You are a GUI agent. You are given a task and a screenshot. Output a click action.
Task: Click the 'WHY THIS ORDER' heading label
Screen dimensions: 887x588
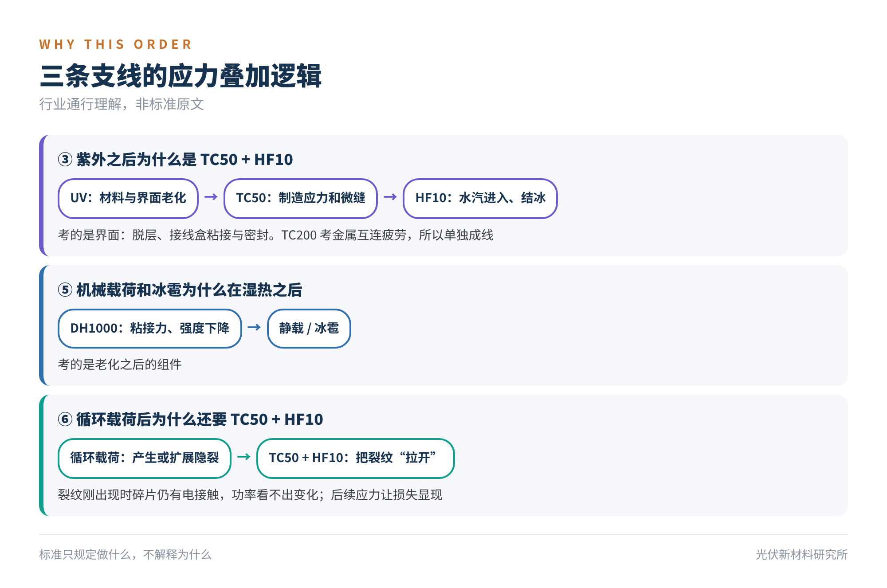click(x=115, y=44)
